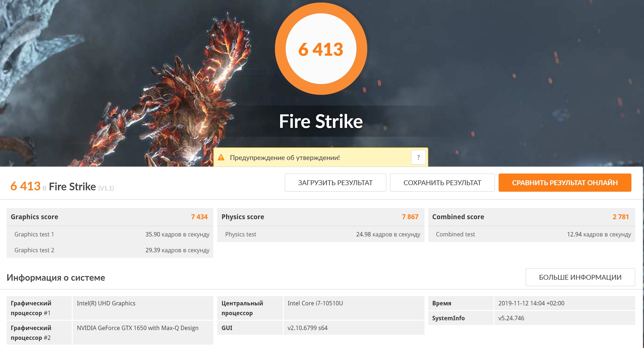Screen dimensions: 644x348
Task: Click the GUI version v2.10.6799 s64
Action: tap(308, 328)
